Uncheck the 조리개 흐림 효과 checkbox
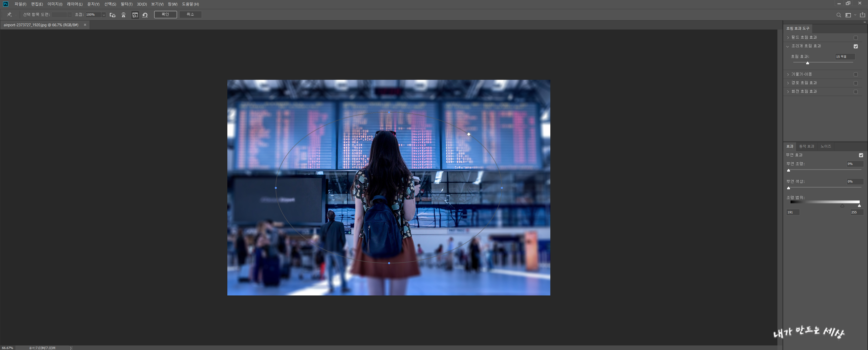Screen dimensions: 868x350 click(856, 46)
